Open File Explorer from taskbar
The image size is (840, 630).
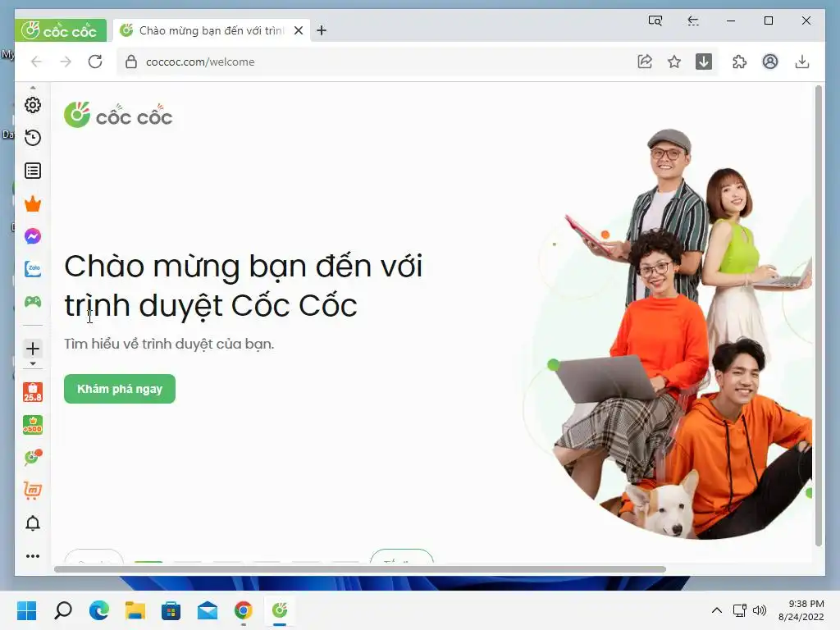click(135, 610)
